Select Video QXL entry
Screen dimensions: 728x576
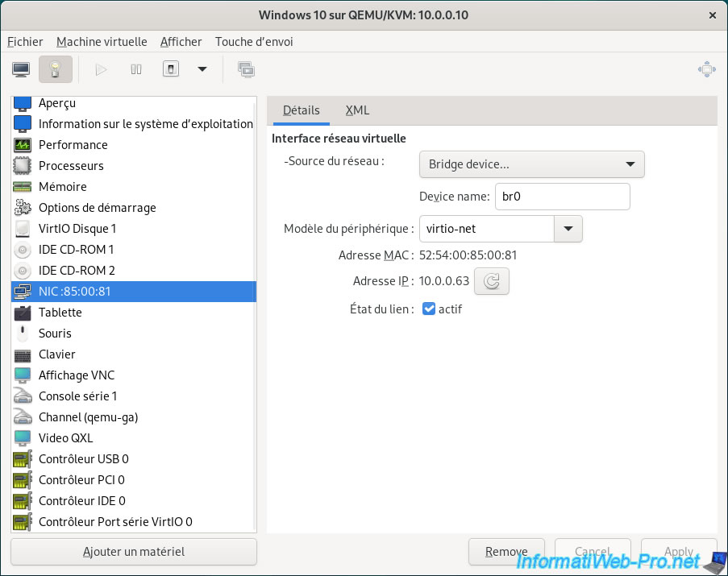point(134,437)
